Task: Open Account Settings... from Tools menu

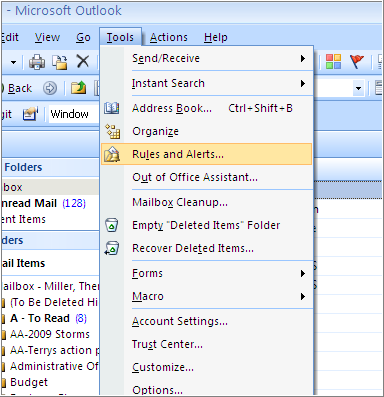Action: [206, 321]
